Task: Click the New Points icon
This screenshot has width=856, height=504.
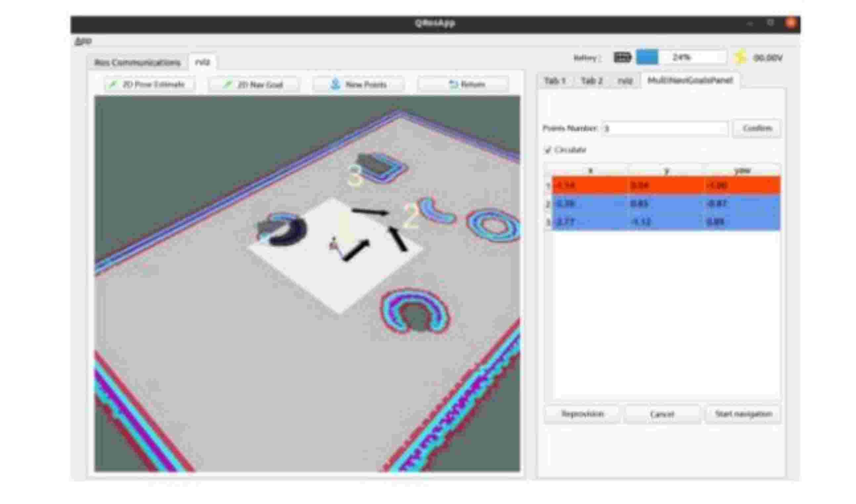Action: (x=336, y=84)
